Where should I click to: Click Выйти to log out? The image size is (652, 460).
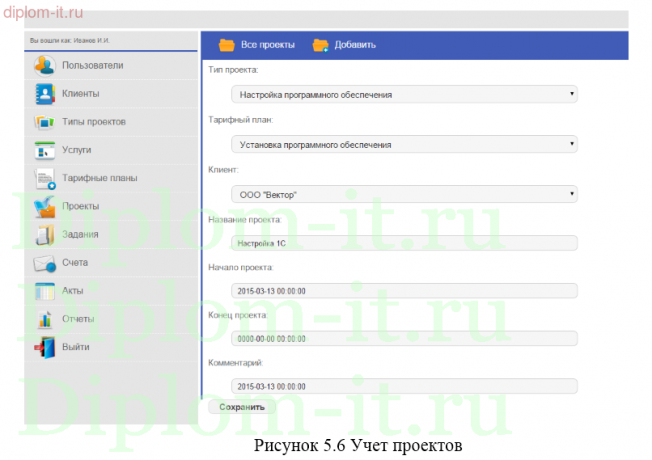tap(76, 347)
